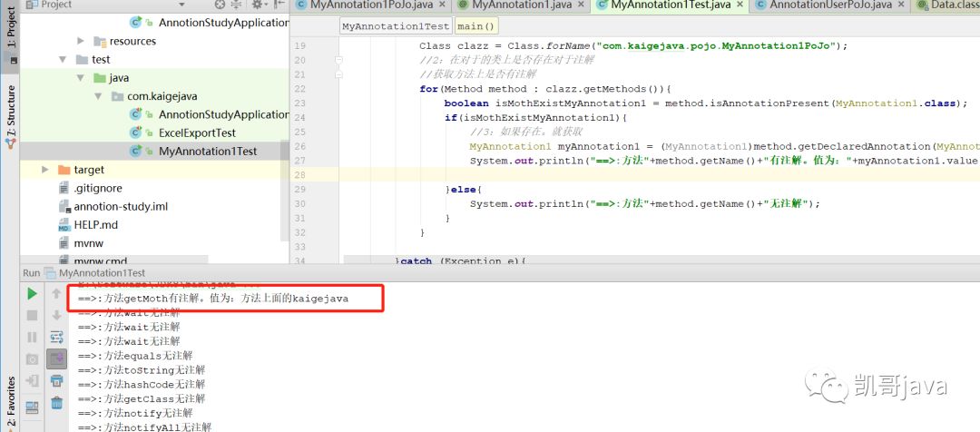980x432 pixels.
Task: Toggle Scroll to End in Run console
Action: click(57, 358)
